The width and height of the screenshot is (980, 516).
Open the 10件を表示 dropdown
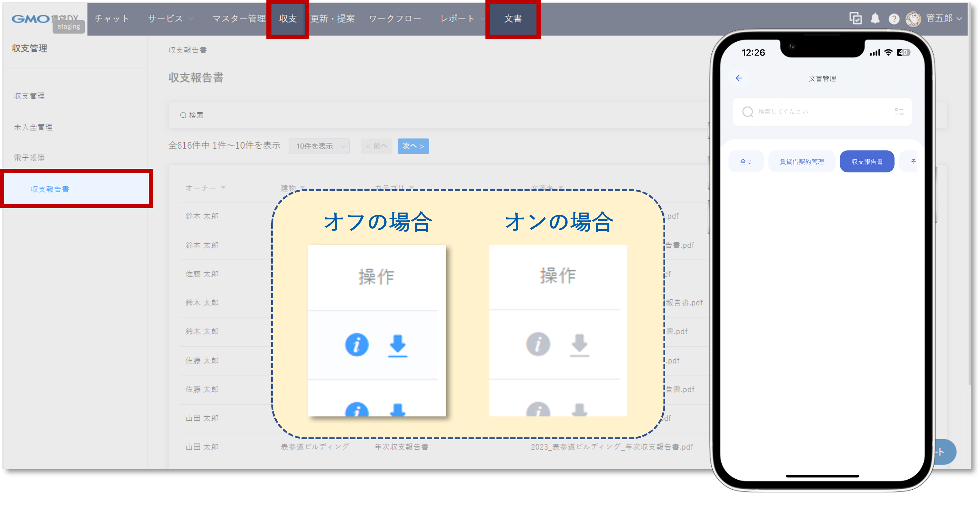point(319,146)
